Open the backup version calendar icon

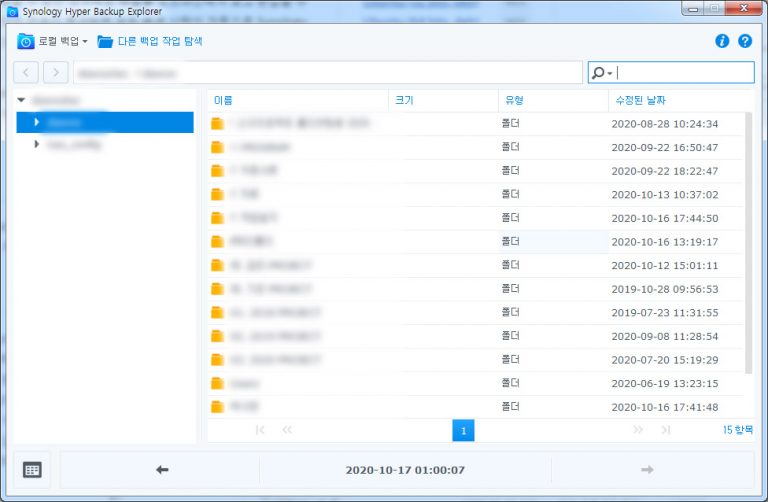coord(32,470)
